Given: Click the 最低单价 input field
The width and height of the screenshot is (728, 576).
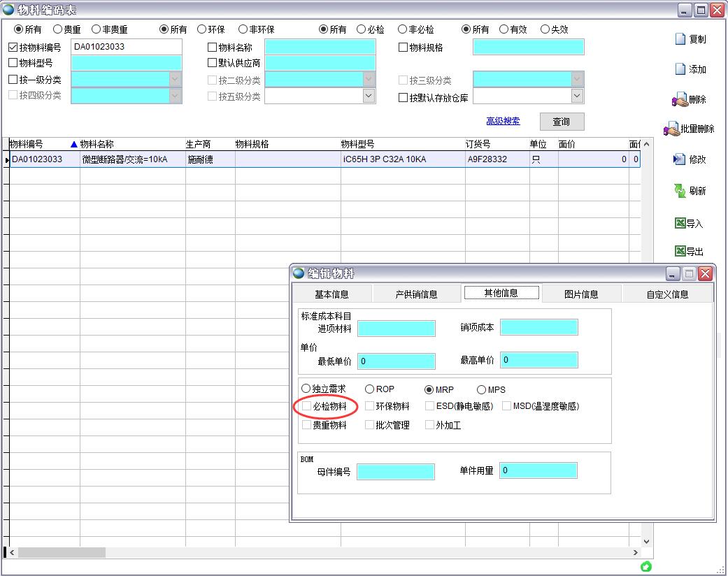Looking at the screenshot, I should tap(396, 361).
